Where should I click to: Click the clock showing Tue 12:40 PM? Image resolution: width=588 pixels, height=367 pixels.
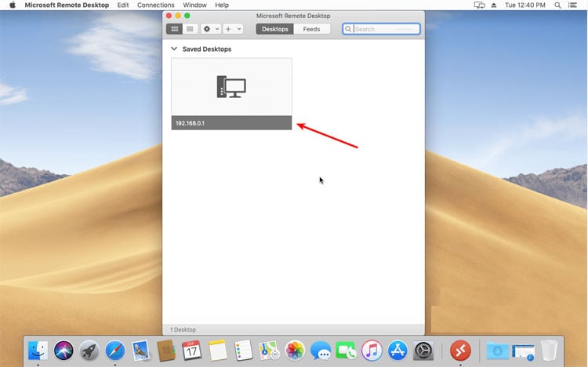(525, 5)
